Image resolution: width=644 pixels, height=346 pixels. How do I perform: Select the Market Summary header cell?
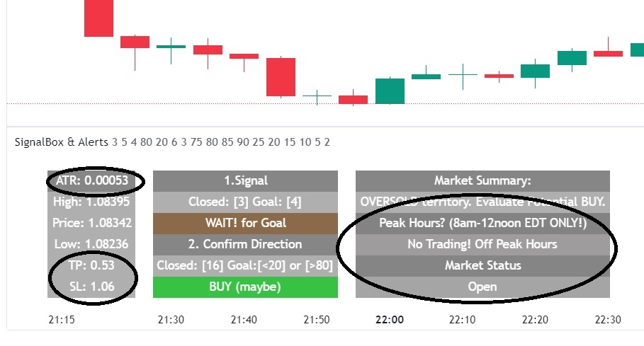(x=482, y=180)
